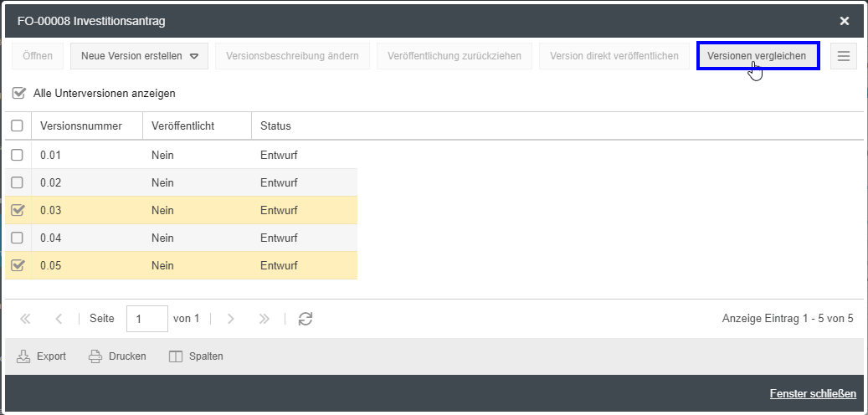Toggle the select-all header checkbox
868x415 pixels.
pos(17,126)
